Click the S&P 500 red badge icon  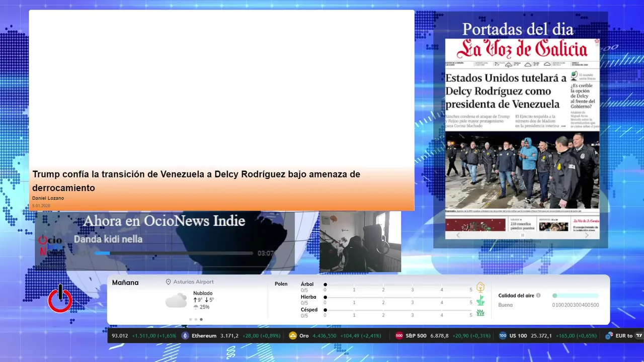point(399,336)
